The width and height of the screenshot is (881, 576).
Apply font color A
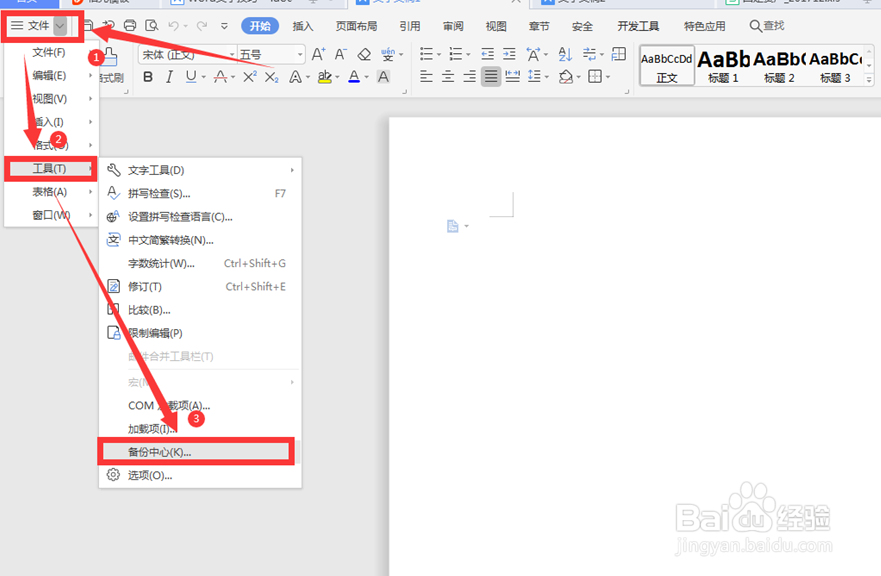354,77
